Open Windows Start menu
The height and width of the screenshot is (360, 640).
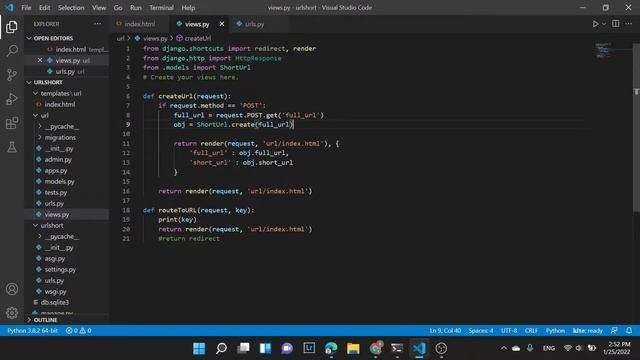tap(199, 349)
